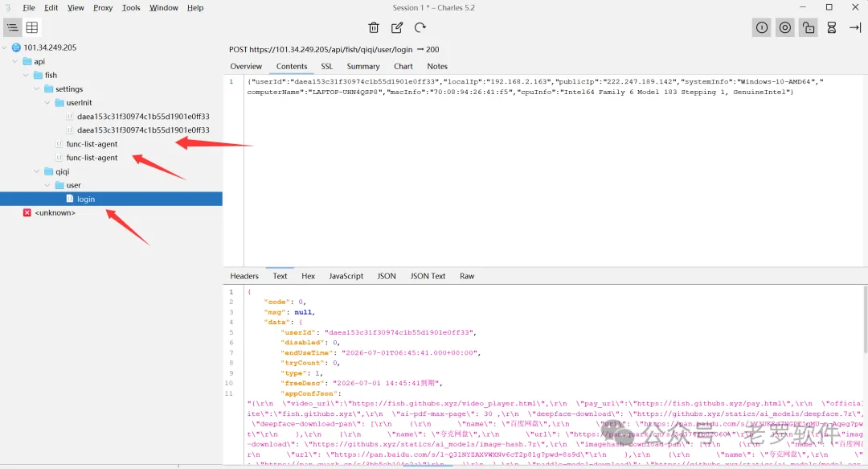The width and height of the screenshot is (868, 469).
Task: Open the View menu
Action: [x=76, y=8]
